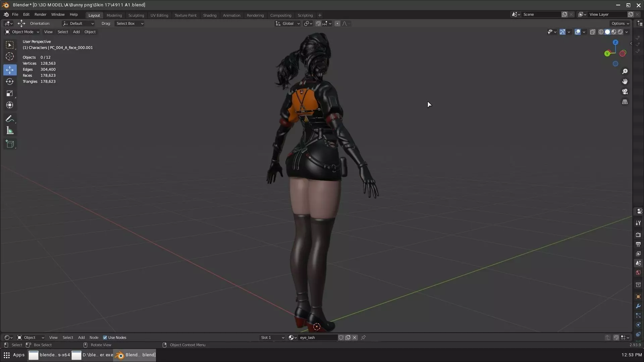Viewport: 644px width, 362px height.
Task: Open the Modifiers wrench properties tab
Action: [638, 306]
